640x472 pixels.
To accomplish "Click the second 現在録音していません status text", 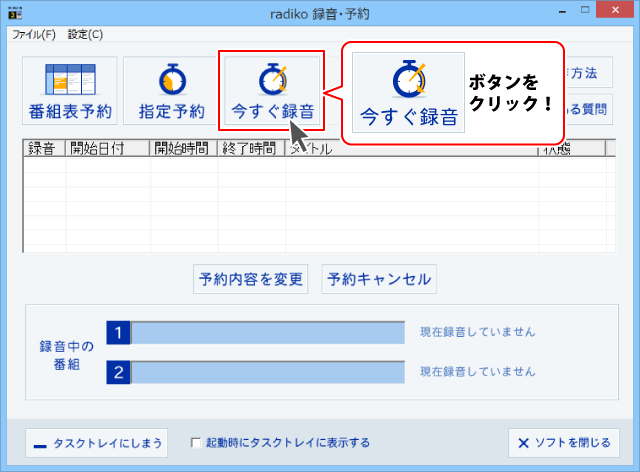I will pos(478,372).
